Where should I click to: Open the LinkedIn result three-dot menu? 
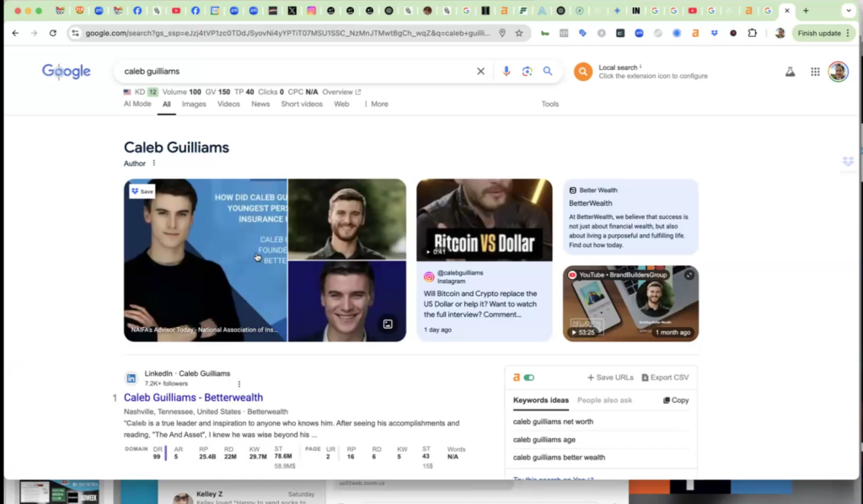[239, 383]
